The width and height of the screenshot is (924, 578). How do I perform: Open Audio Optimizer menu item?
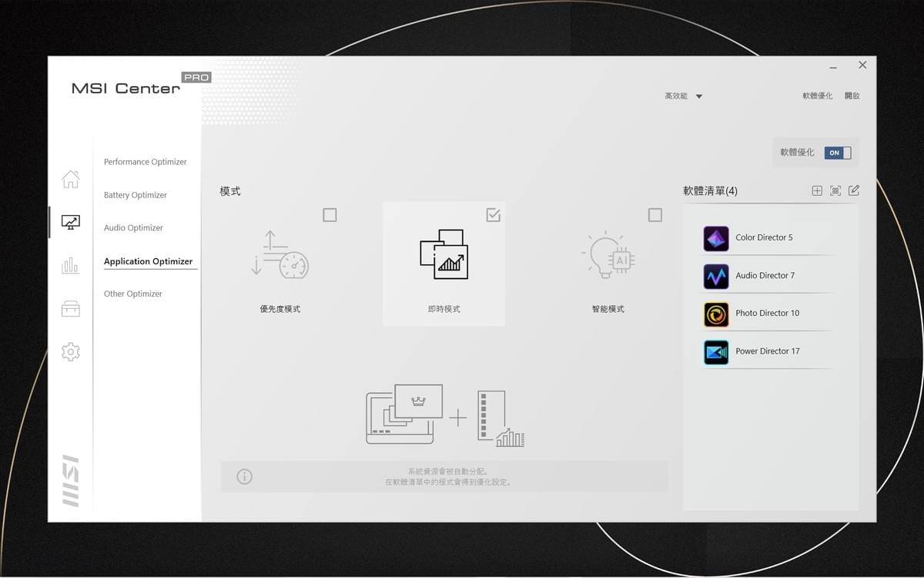(x=133, y=227)
